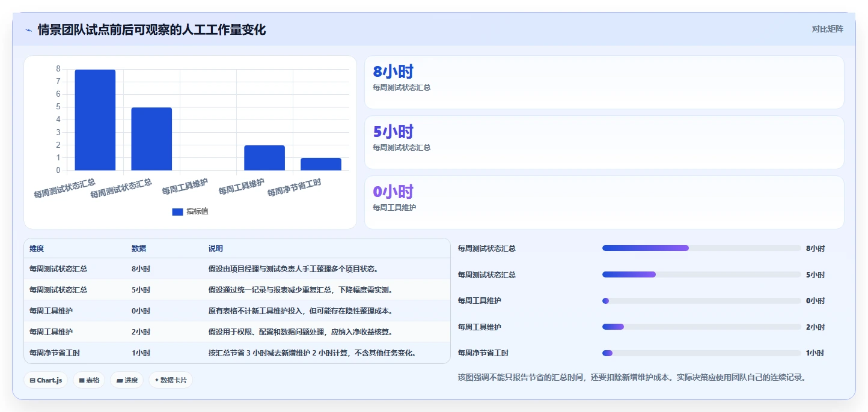
Task: Select the 数据卡片 tag pill
Action: [x=171, y=380]
